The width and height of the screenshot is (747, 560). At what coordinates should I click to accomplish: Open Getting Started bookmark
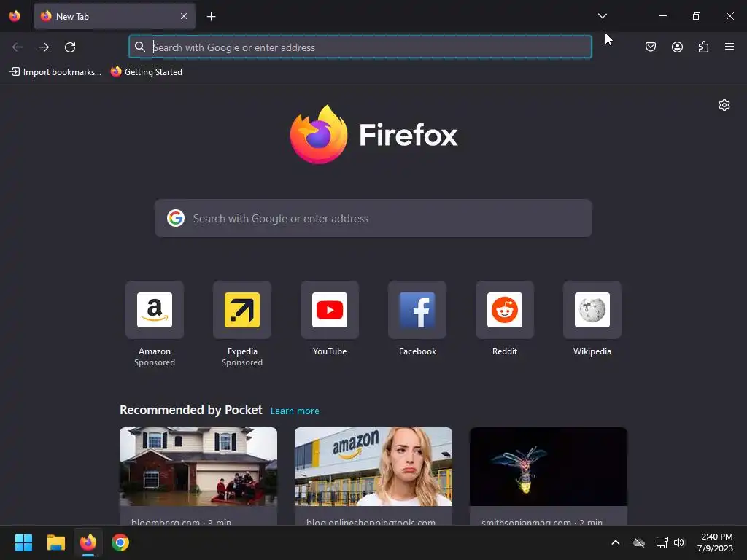tap(146, 72)
